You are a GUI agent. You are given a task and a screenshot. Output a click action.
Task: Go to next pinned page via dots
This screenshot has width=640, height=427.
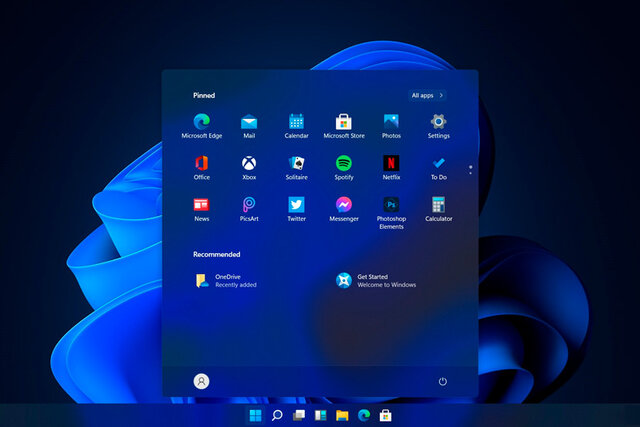point(471,173)
